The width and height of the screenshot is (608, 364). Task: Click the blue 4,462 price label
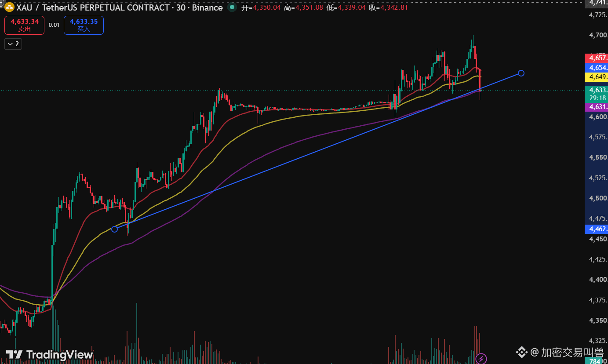(x=596, y=229)
